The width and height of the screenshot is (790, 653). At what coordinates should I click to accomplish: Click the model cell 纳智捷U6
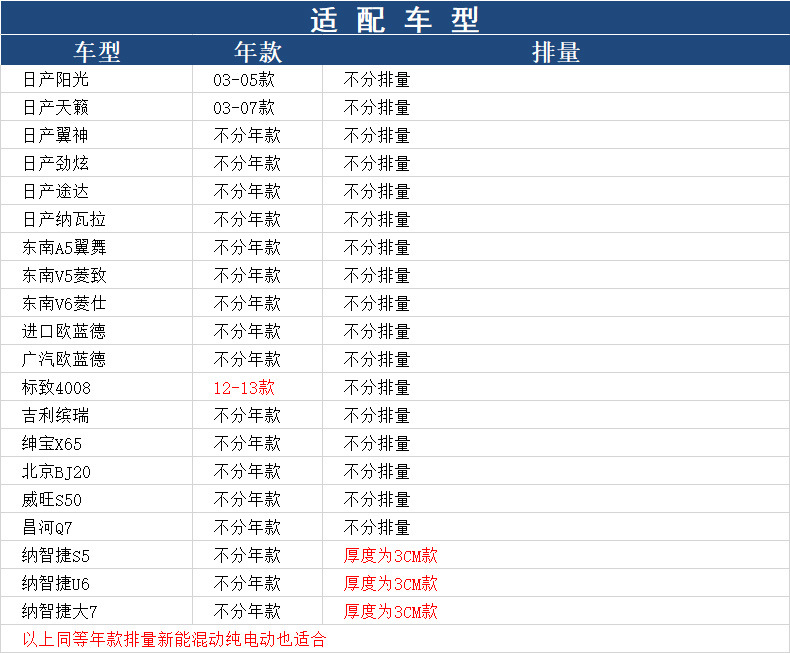click(56, 583)
